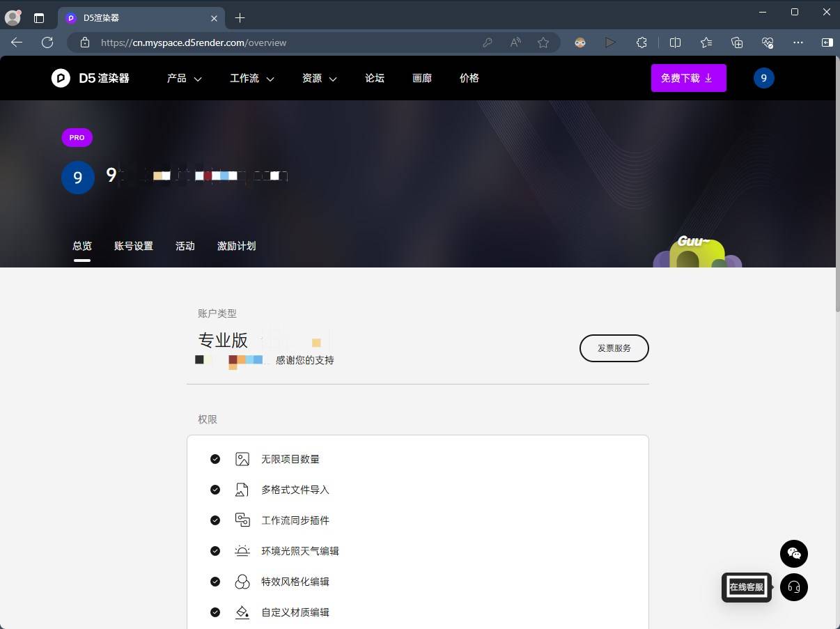Image resolution: width=840 pixels, height=629 pixels.
Task: Click the large profile avatar circle
Action: (x=78, y=177)
